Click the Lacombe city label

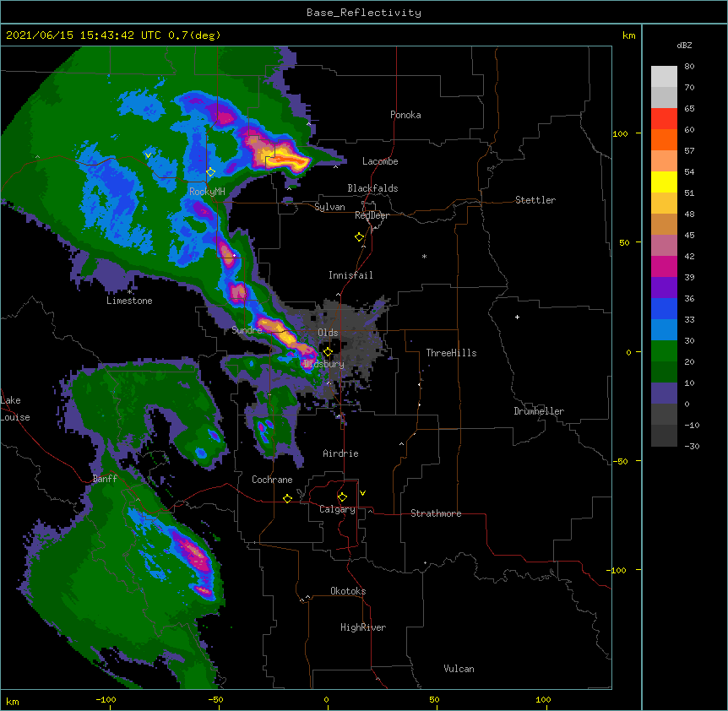click(380, 161)
